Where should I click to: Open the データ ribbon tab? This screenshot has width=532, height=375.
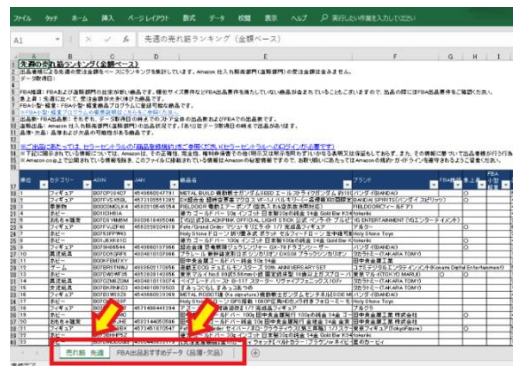coord(217,18)
